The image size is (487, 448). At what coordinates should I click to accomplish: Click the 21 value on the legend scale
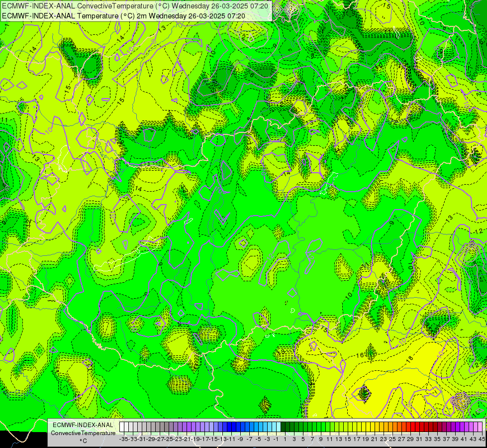[x=375, y=440]
